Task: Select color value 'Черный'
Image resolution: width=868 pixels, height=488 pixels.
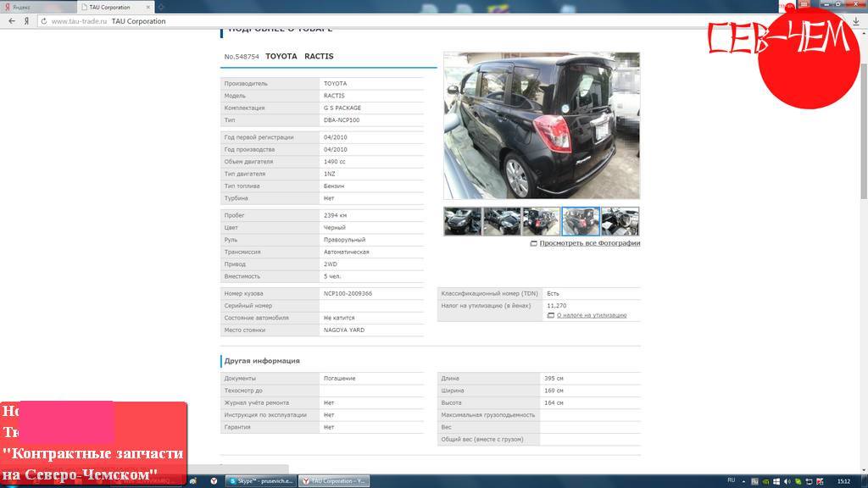Action: pos(334,227)
